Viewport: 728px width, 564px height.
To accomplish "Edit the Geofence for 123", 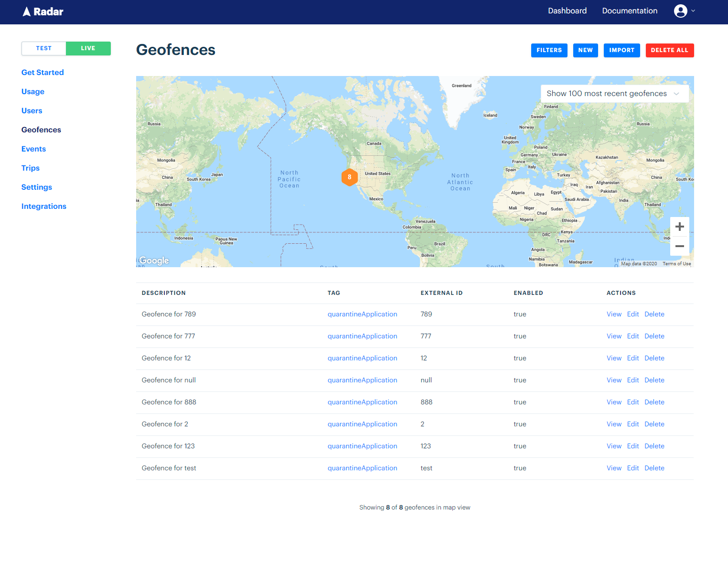I will tap(633, 446).
